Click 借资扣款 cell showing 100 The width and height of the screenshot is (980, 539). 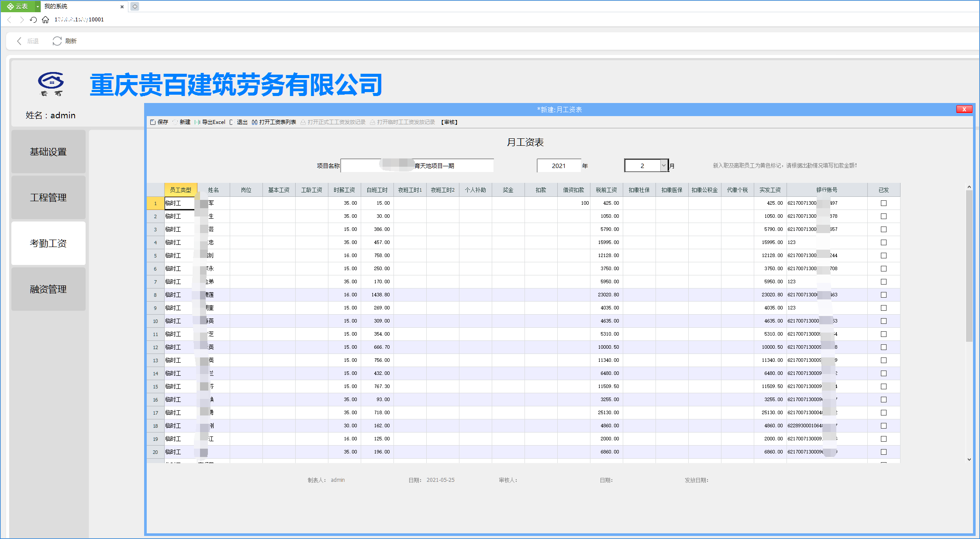coord(574,203)
